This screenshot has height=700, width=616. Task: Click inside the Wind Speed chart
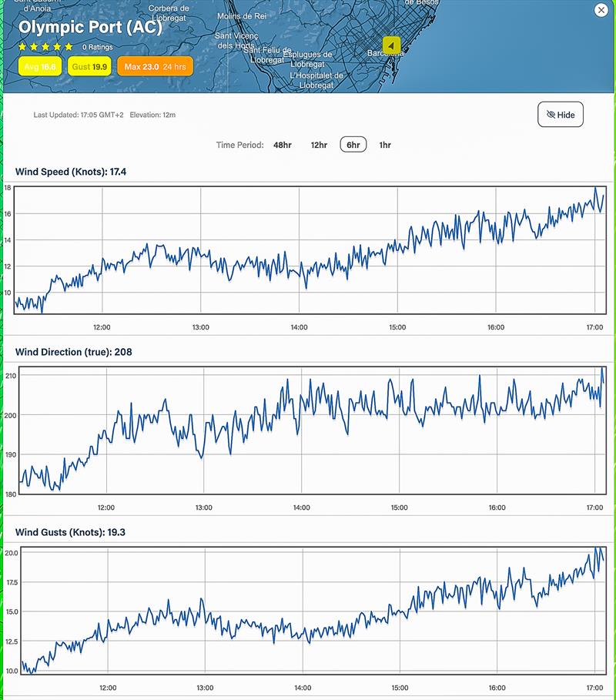click(x=310, y=250)
